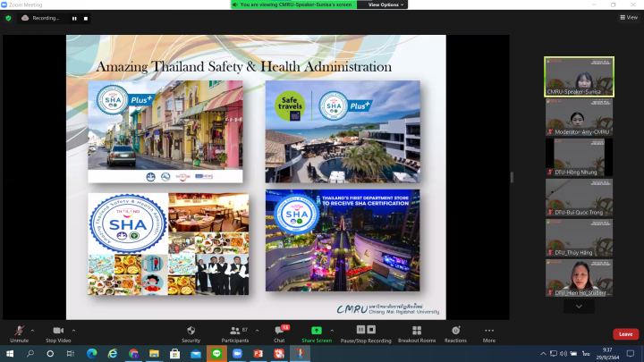Open the Windows notification center
The height and width of the screenshot is (362, 644).
631,353
